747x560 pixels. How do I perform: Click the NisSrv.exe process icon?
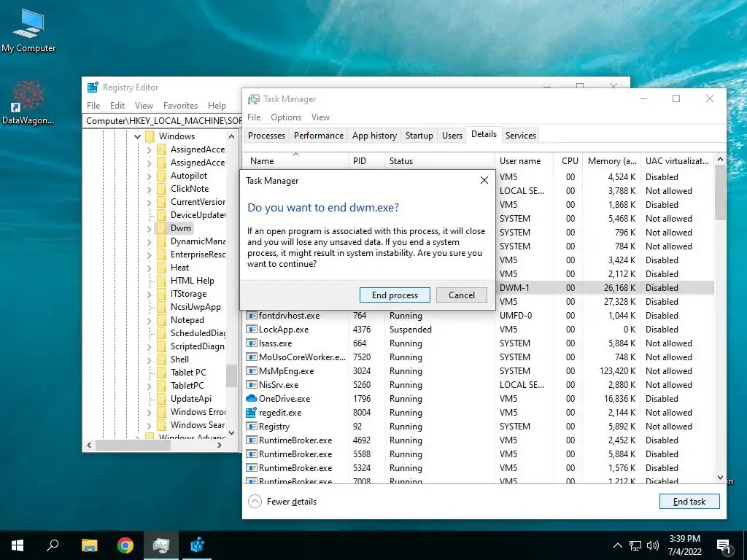pos(251,385)
